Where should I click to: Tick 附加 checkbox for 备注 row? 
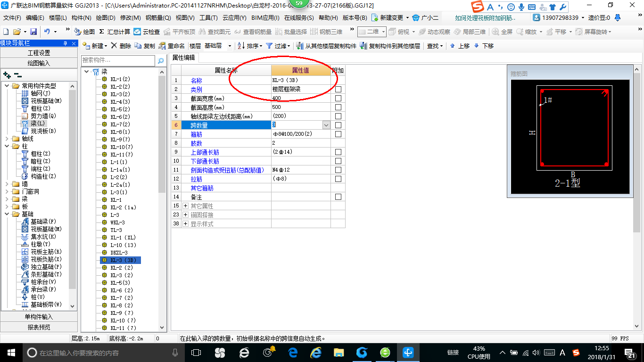click(x=338, y=197)
